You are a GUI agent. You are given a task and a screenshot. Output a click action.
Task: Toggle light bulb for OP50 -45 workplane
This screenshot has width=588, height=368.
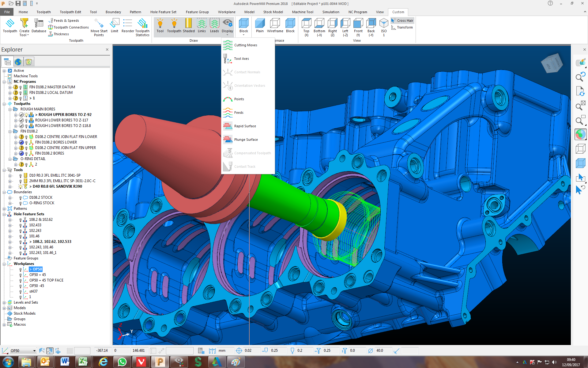pos(21,286)
